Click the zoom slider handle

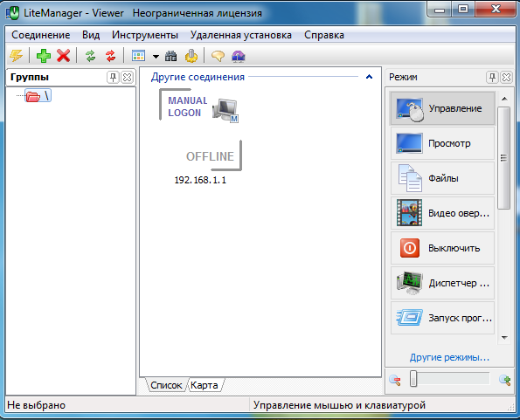pos(413,379)
